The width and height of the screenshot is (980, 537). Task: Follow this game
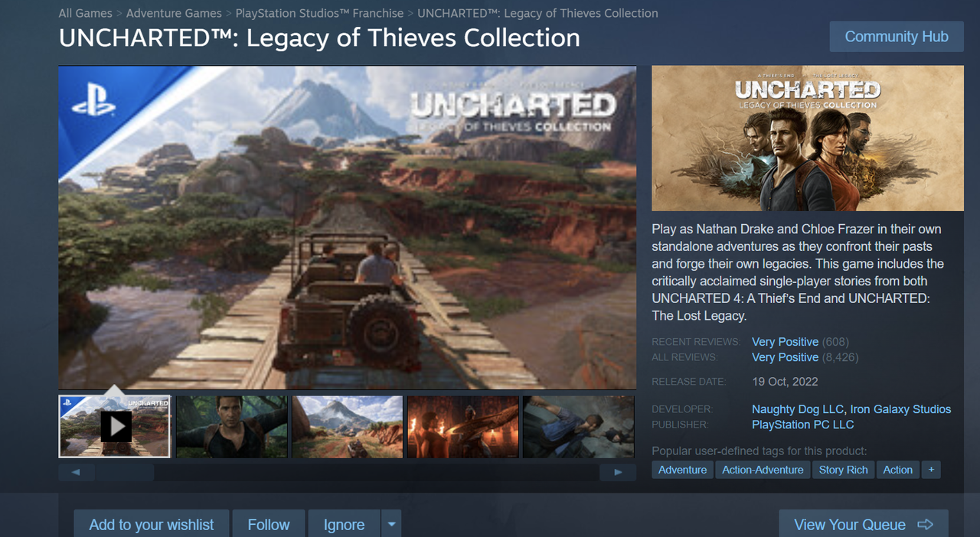(269, 525)
